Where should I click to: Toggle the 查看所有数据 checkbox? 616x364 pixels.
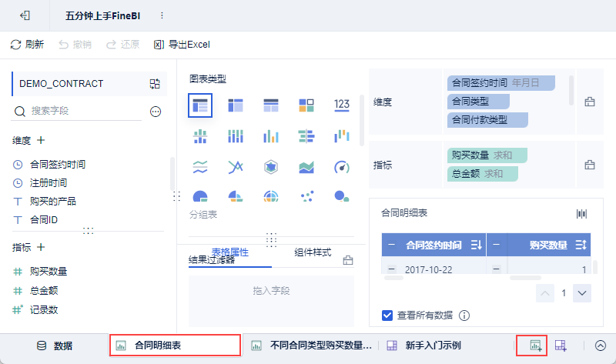pyautogui.click(x=387, y=316)
